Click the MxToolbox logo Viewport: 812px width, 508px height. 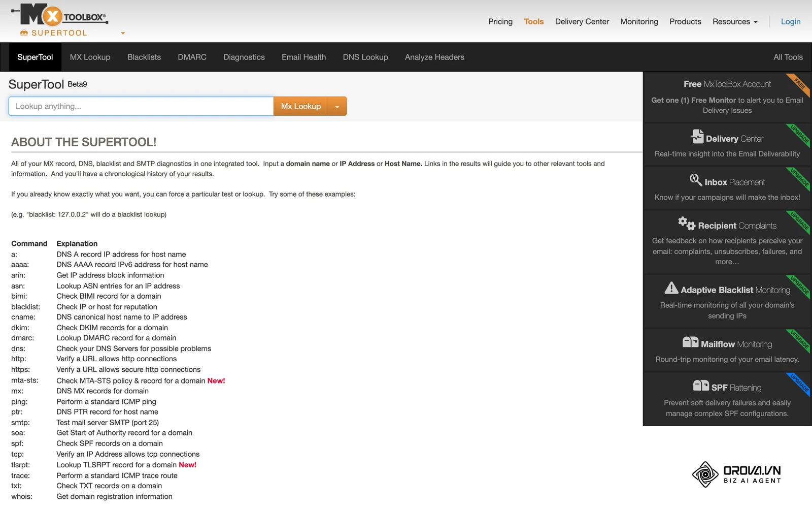60,15
